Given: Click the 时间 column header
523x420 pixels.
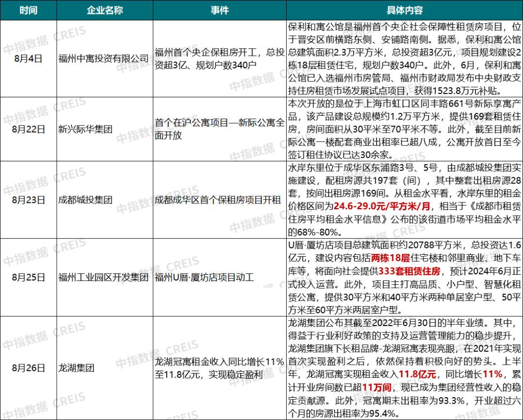Looking at the screenshot, I should (x=29, y=10).
